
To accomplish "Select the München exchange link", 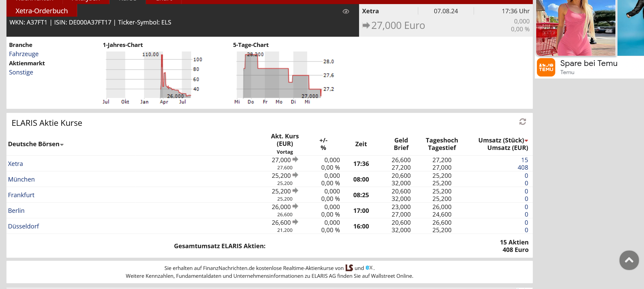I will point(21,180).
